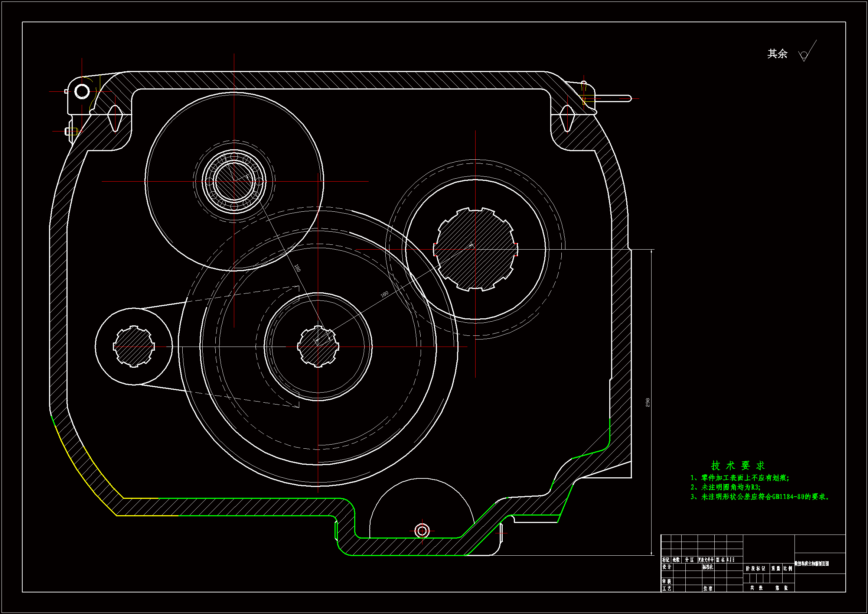Select the small splined shaft at far left
Viewport: 868px width, 614px height.
pos(134,347)
